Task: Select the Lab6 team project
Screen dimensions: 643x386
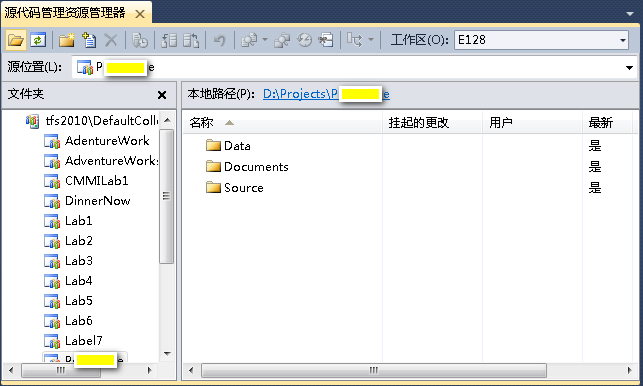Action: tap(78, 321)
